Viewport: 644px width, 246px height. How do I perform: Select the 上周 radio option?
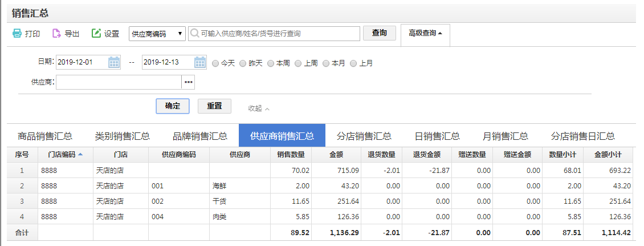point(299,64)
